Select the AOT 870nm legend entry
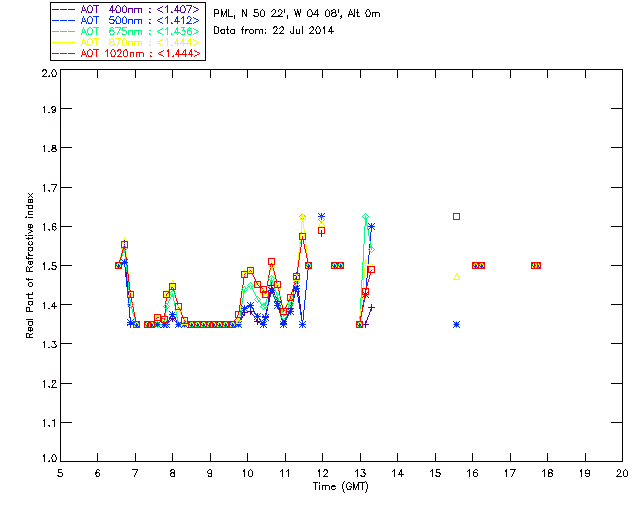 click(x=127, y=42)
